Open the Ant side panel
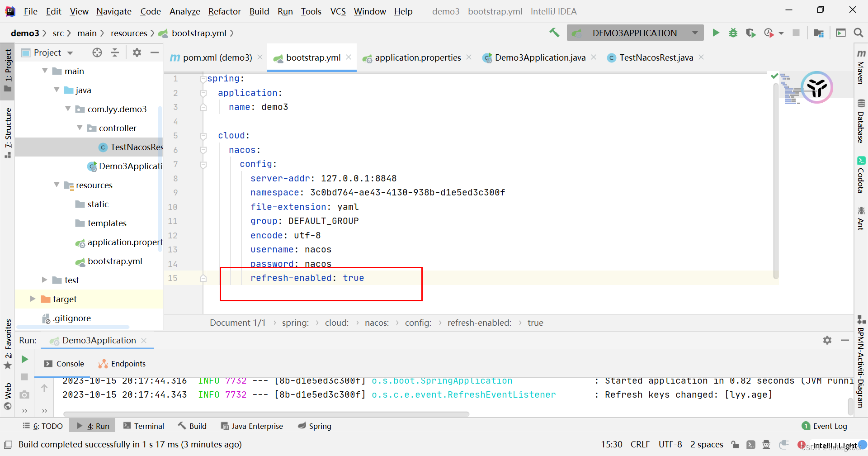Viewport: 868px width, 456px height. 861,218
